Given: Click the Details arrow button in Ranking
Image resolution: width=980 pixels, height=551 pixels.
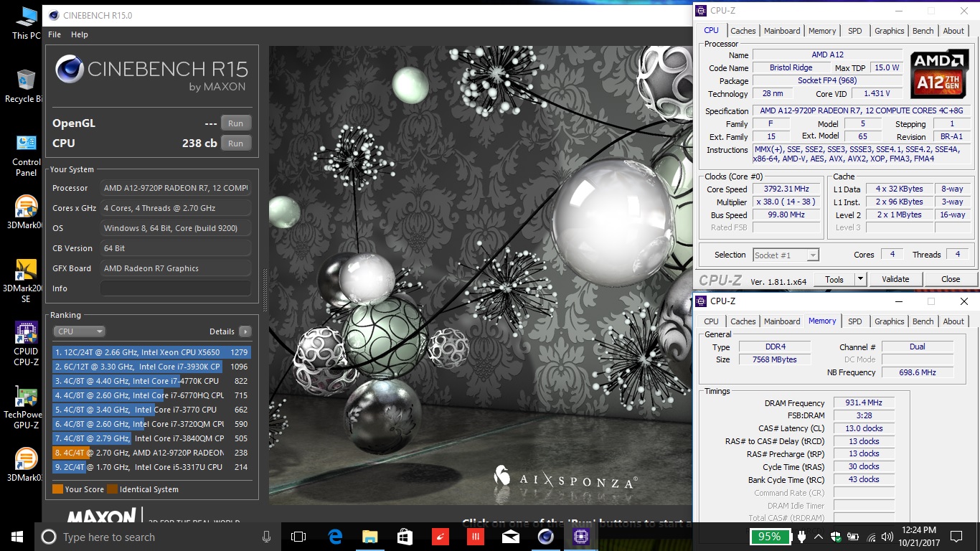Looking at the screenshot, I should pos(245,331).
